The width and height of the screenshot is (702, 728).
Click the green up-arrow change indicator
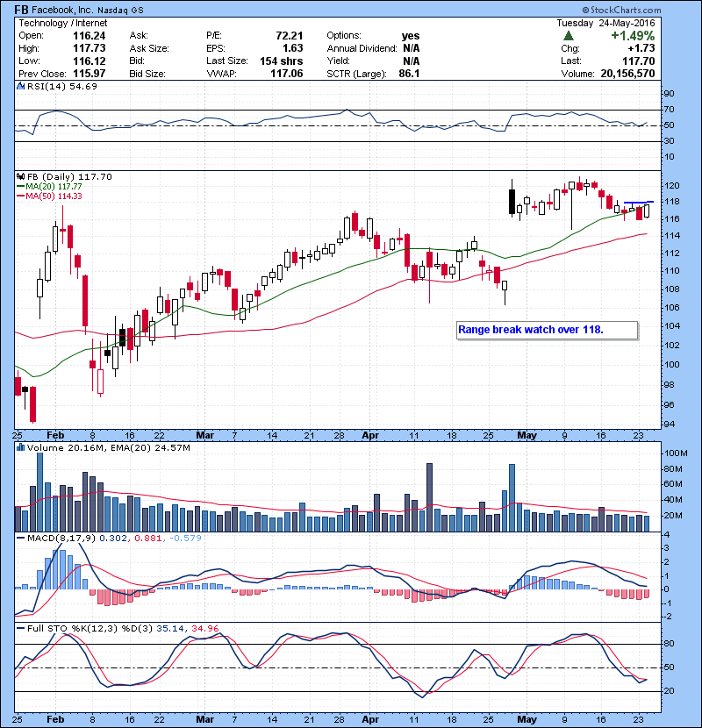click(569, 36)
